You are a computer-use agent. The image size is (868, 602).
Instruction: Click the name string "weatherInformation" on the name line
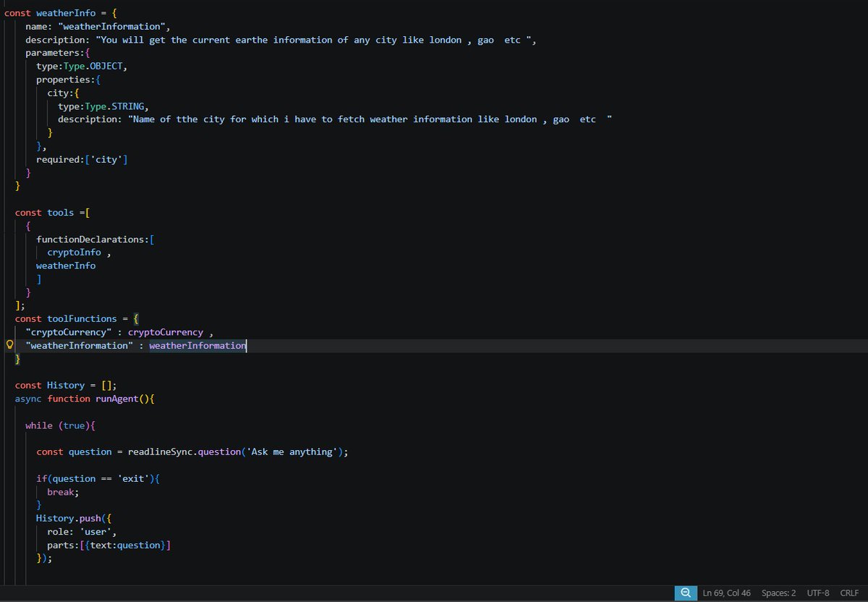113,26
